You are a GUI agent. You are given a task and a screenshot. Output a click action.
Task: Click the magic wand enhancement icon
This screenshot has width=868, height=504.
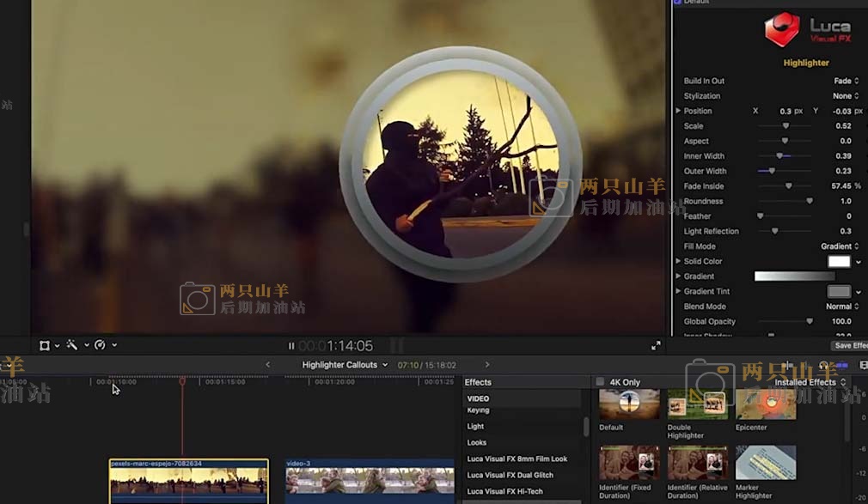click(72, 345)
